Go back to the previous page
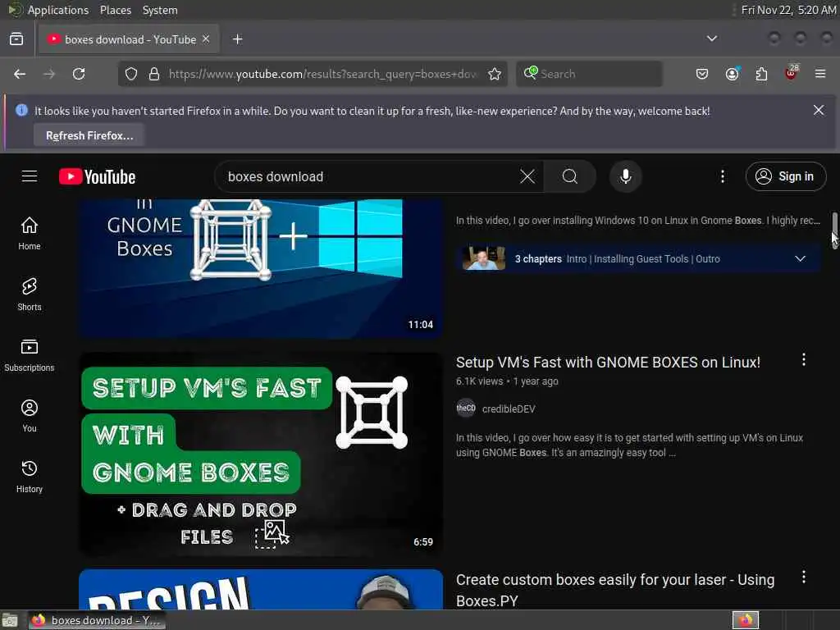Image resolution: width=840 pixels, height=630 pixels. tap(20, 74)
